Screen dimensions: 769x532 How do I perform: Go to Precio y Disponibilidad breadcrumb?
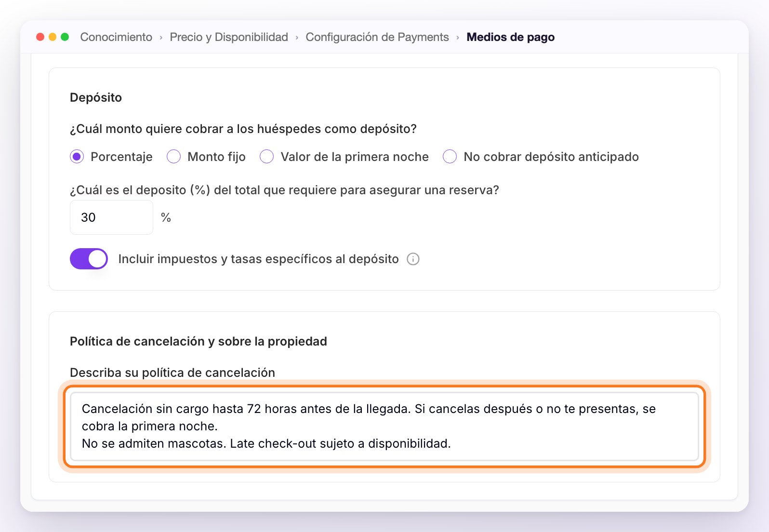click(x=229, y=37)
